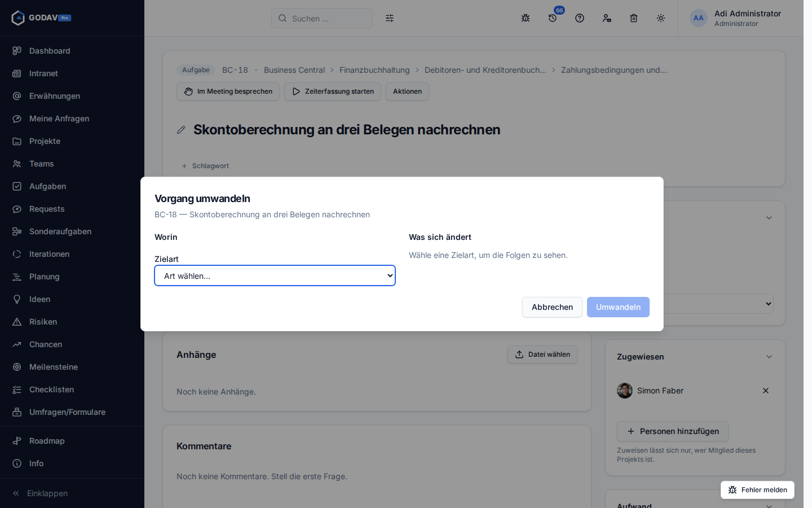The image size is (812, 508).
Task: Open Risiken warning entry
Action: pyautogui.click(x=72, y=322)
